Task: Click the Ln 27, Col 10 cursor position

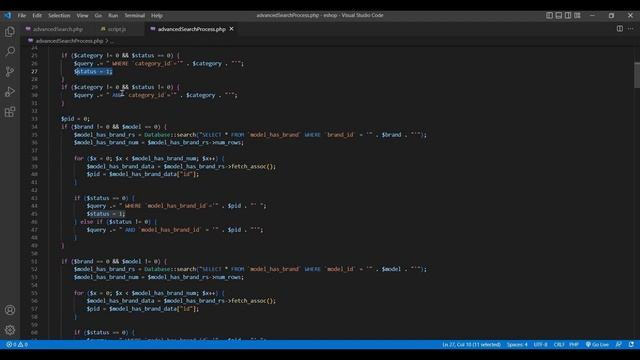Action: point(471,344)
